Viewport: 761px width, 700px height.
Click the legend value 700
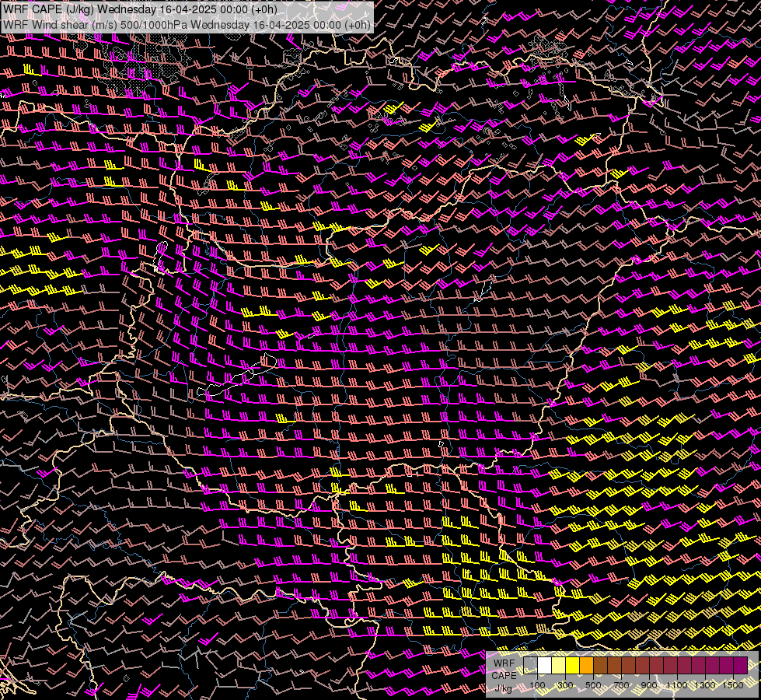621,685
